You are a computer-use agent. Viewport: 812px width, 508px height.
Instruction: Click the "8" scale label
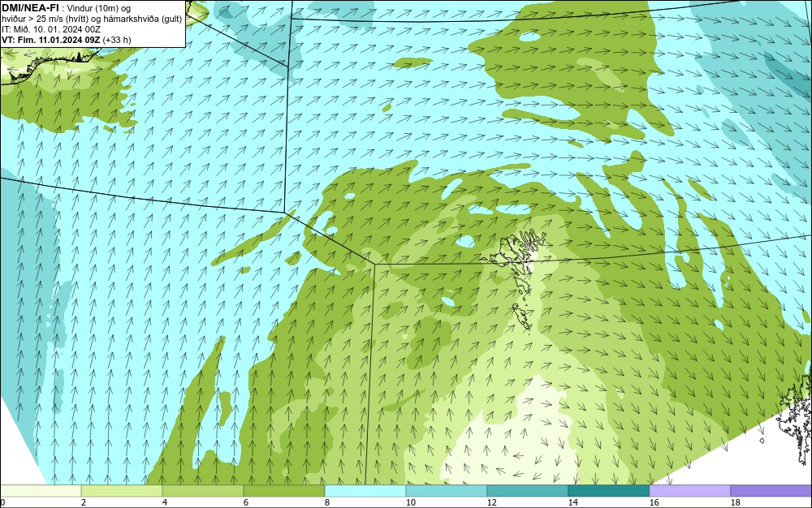pyautogui.click(x=327, y=502)
